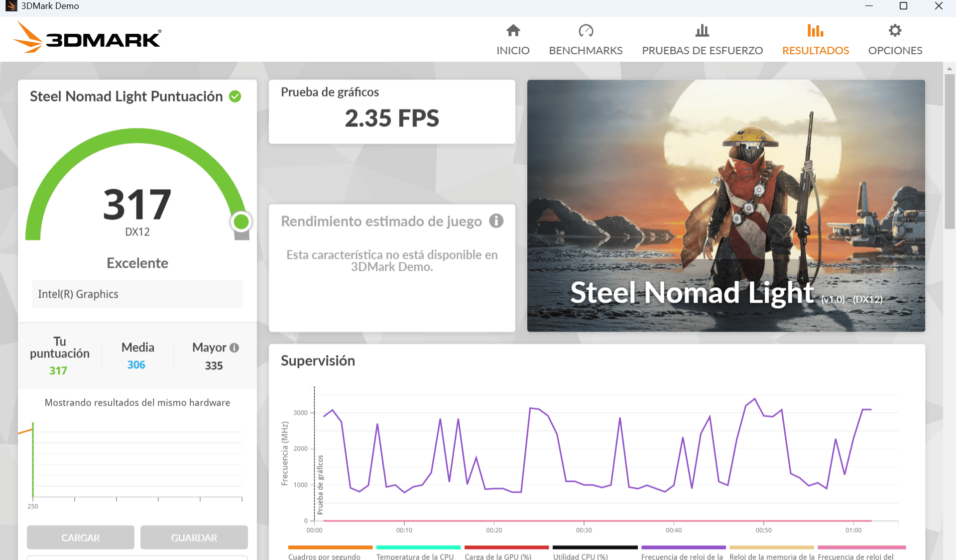Click the green validated checkmark icon
Screen dimensions: 956x560
(235, 97)
